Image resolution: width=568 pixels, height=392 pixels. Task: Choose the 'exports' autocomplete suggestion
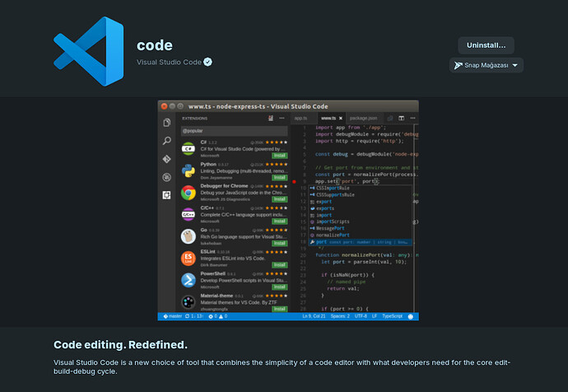pos(361,208)
